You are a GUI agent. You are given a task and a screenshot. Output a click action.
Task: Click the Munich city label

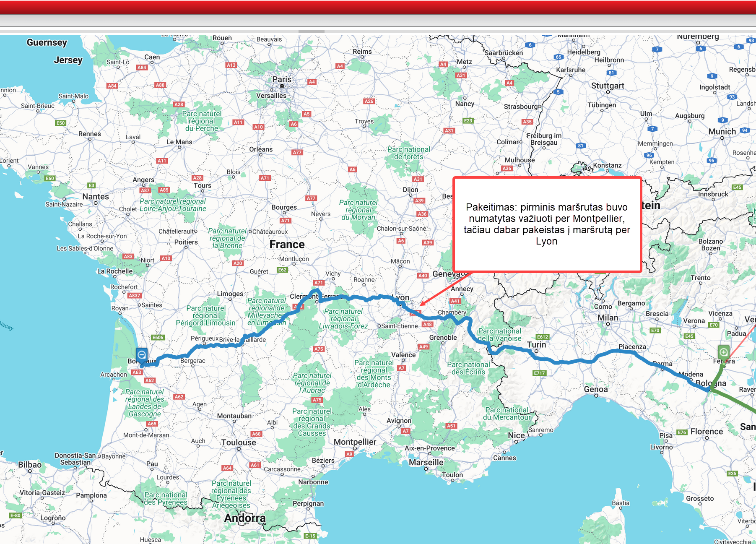click(x=722, y=131)
